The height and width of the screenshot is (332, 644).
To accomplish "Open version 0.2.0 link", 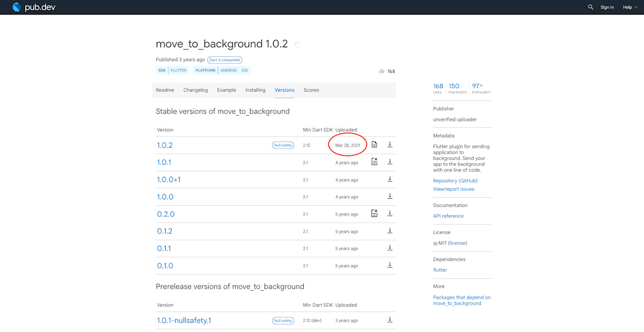I will 166,214.
